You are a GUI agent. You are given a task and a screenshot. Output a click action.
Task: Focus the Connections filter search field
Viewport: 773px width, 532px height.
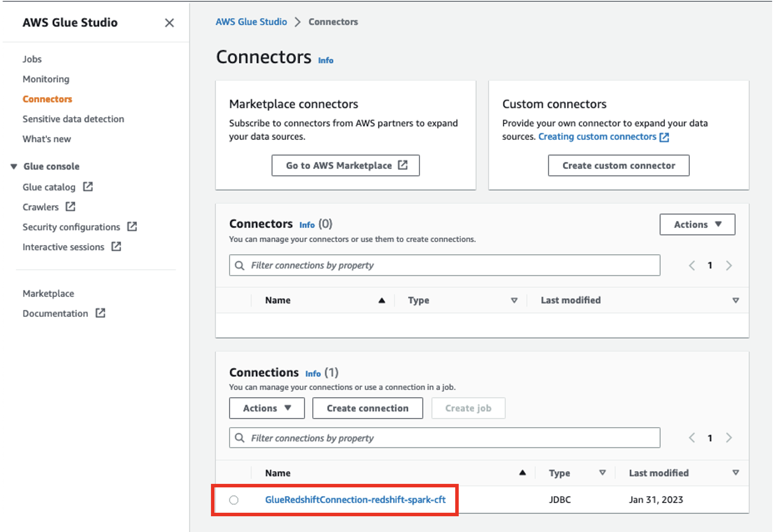(444, 437)
